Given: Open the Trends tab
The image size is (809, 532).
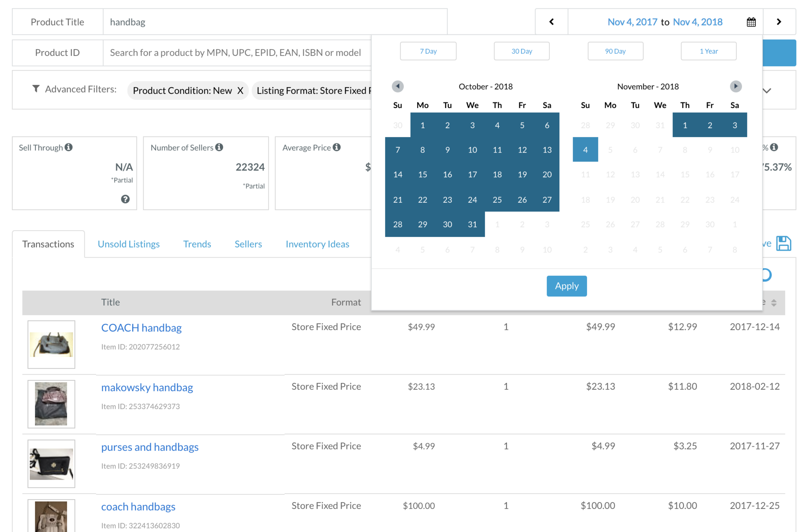Looking at the screenshot, I should pyautogui.click(x=197, y=244).
